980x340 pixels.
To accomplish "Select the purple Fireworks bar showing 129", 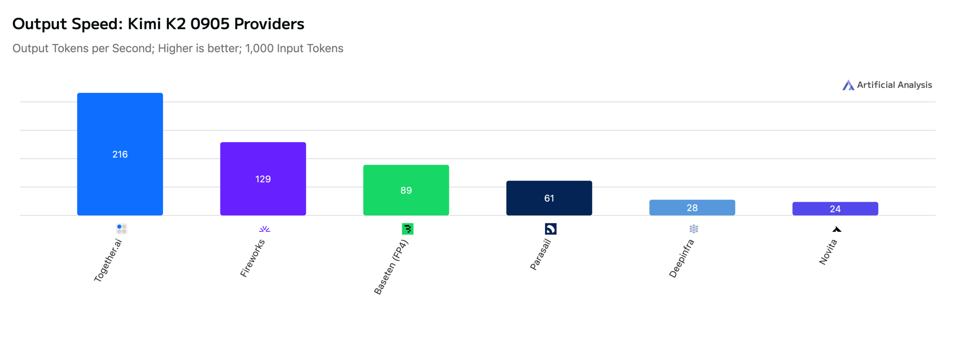I will point(263,179).
